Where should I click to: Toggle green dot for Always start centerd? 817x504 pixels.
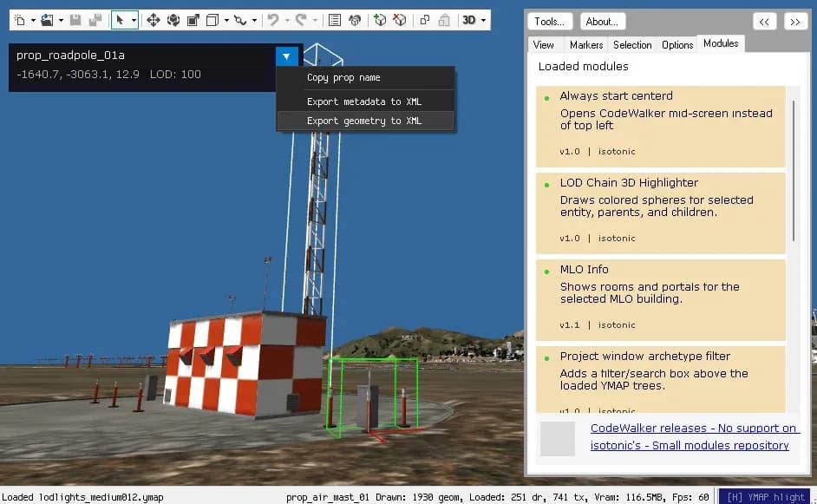[x=546, y=98]
